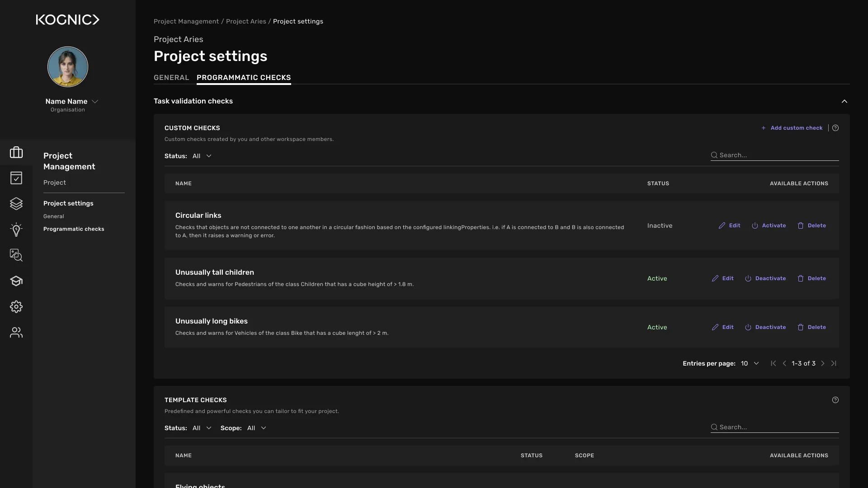
Task: Click the Project Aries breadcrumb link
Action: pos(246,21)
